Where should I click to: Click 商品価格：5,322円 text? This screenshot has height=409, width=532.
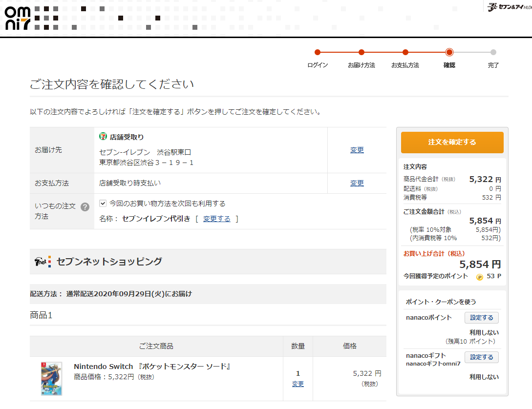tap(114, 377)
